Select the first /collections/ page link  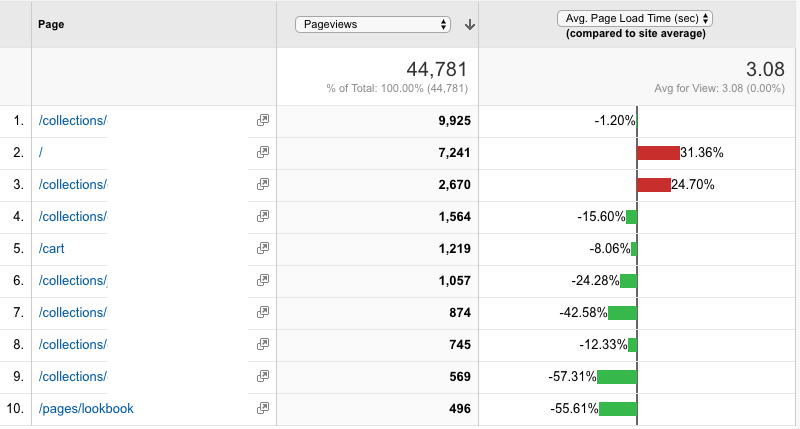tap(73, 120)
